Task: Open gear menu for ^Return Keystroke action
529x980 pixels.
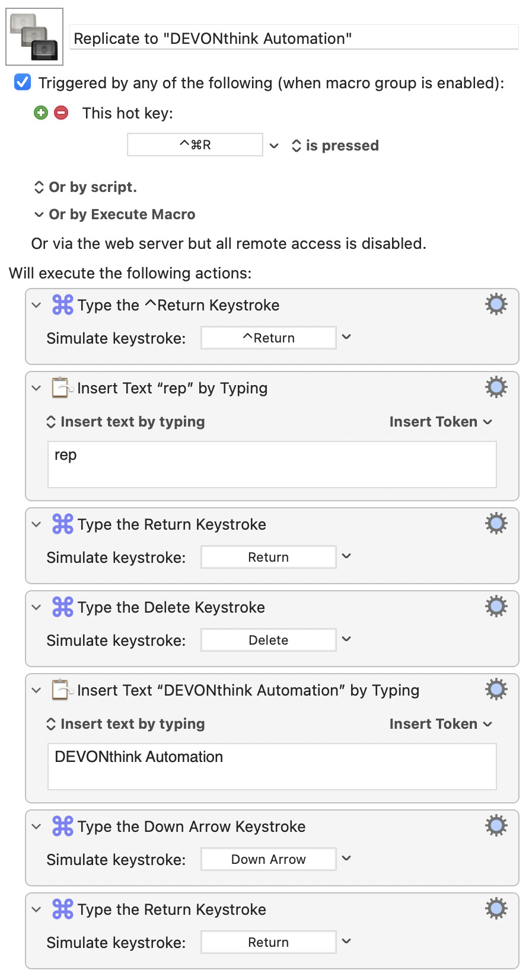Action: click(496, 305)
